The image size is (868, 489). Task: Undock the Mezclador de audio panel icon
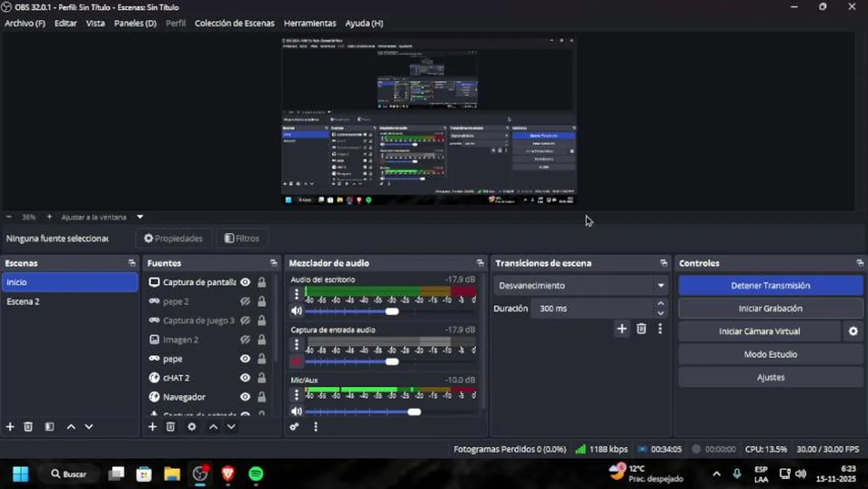point(480,263)
